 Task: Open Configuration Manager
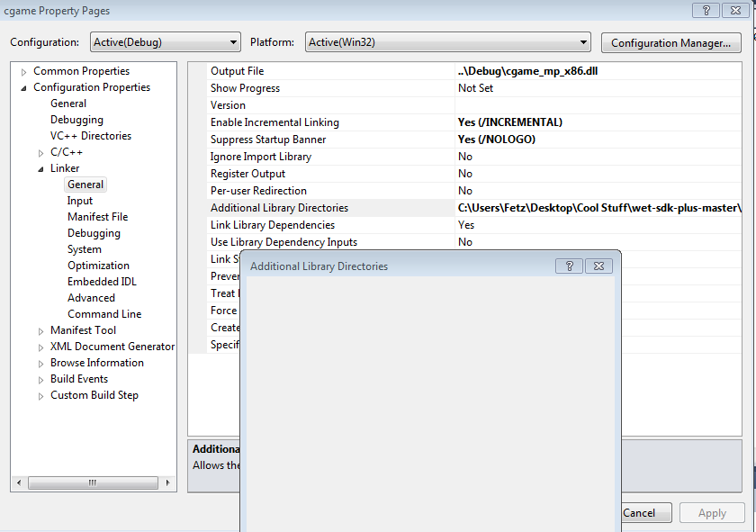point(670,42)
